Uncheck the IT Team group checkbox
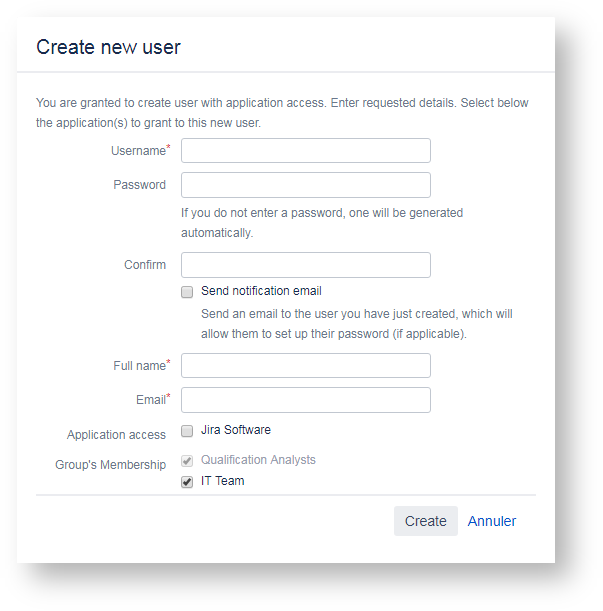Viewport: 603px width, 611px height. click(x=187, y=482)
